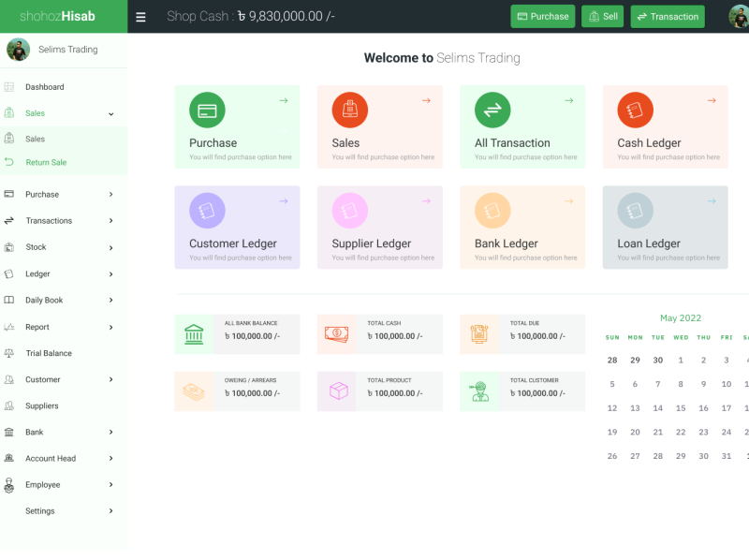
Task: Select the Supplier Ledger icon
Action: click(349, 210)
